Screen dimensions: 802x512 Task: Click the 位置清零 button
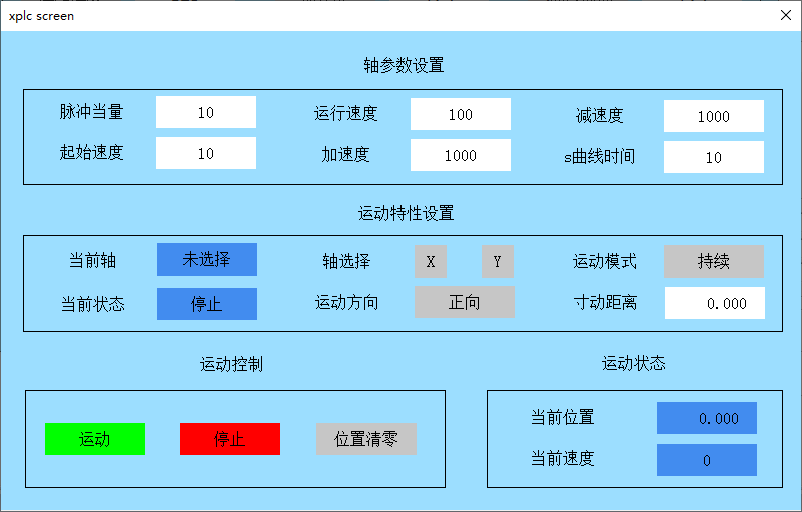coord(366,439)
